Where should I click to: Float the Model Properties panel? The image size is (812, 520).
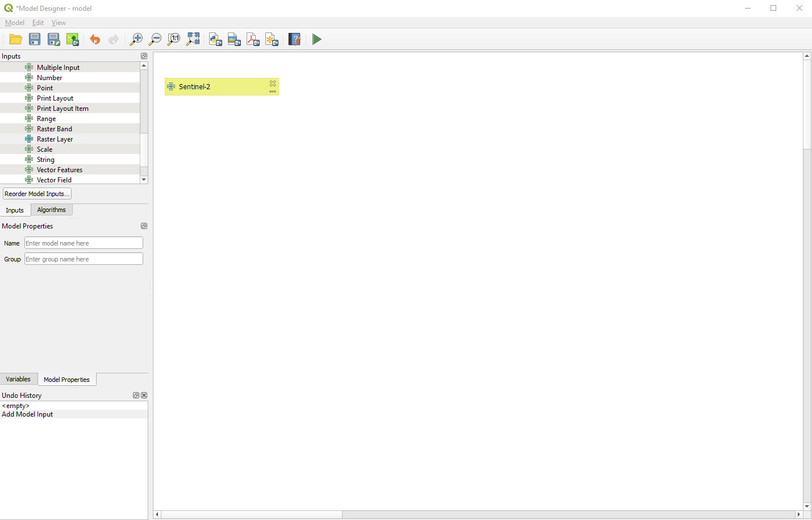tap(144, 226)
